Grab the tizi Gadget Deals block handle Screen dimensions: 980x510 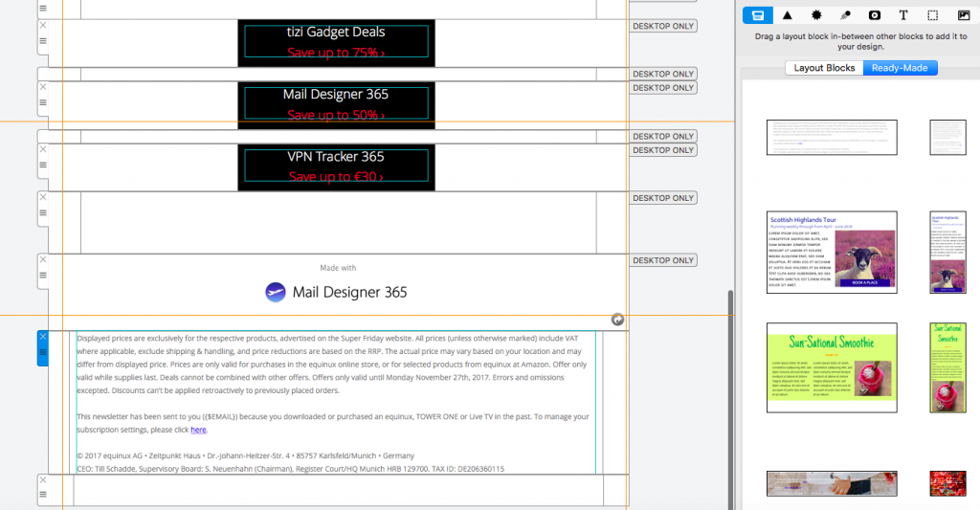43,41
